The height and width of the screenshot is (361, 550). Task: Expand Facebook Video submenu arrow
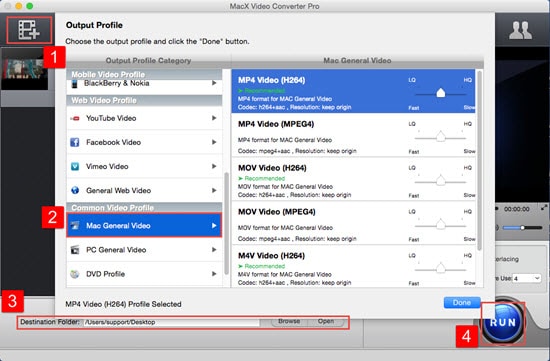[214, 142]
